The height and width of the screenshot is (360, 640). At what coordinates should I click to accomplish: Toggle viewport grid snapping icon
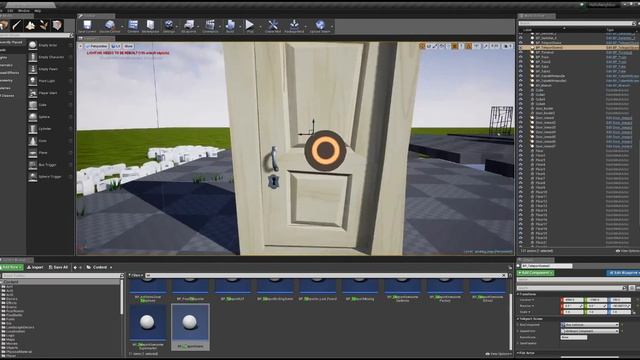coord(454,46)
